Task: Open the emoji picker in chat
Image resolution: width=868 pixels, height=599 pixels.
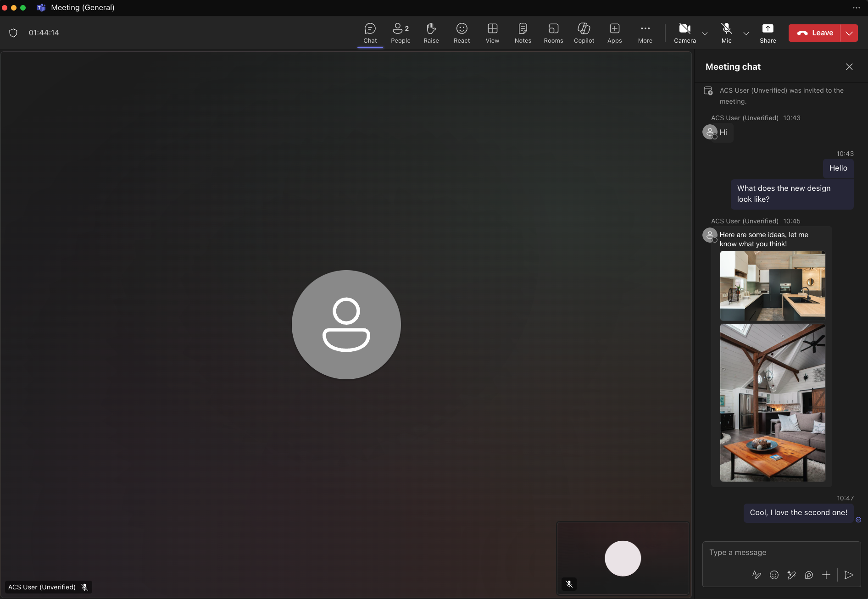Action: coord(774,575)
